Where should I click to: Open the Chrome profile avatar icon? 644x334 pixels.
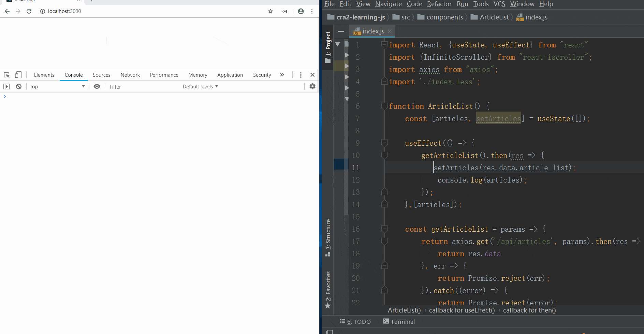tap(301, 11)
